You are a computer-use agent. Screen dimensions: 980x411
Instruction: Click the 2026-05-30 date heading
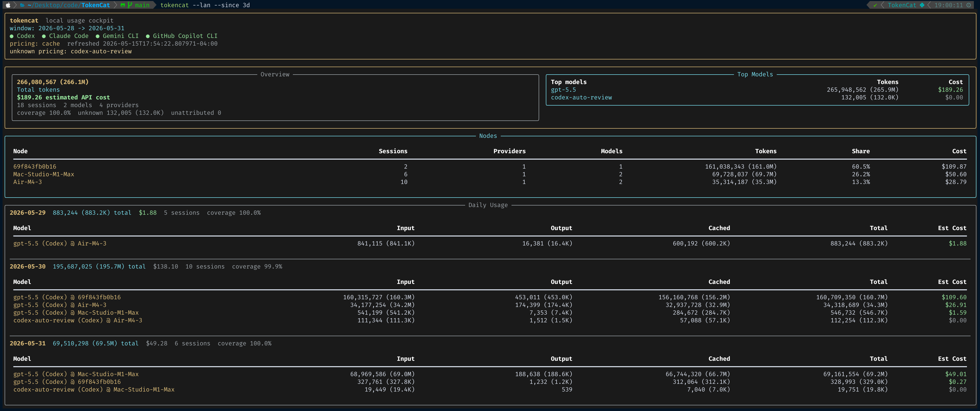27,267
